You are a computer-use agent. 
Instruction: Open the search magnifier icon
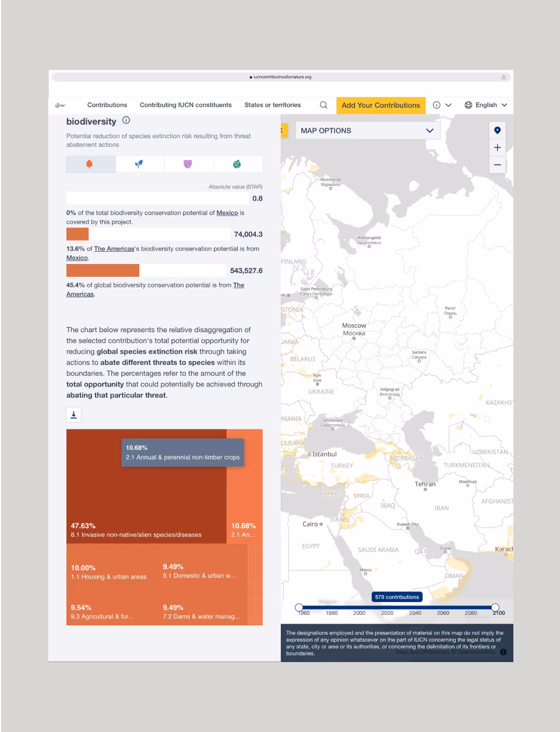coord(323,105)
